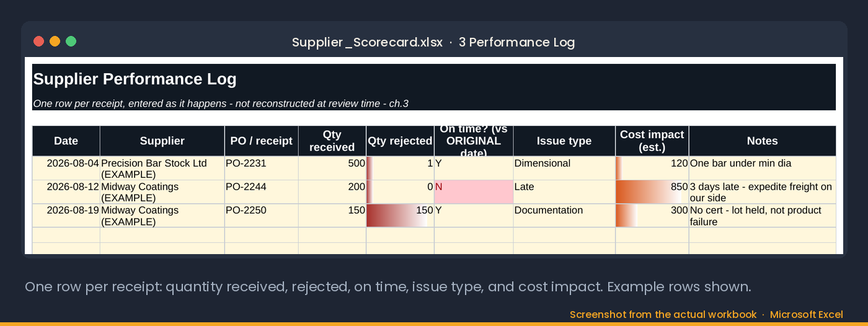The height and width of the screenshot is (326, 868).
Task: Click the yellow minimize window button
Action: click(55, 42)
